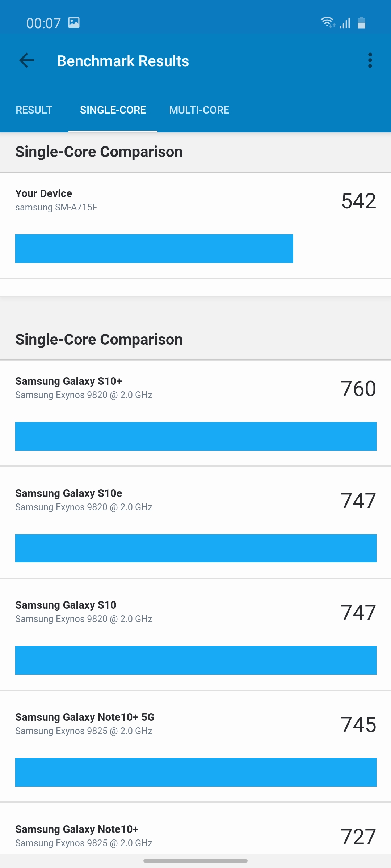
Task: Tap the screenshot notification icon in status bar
Action: (x=74, y=23)
